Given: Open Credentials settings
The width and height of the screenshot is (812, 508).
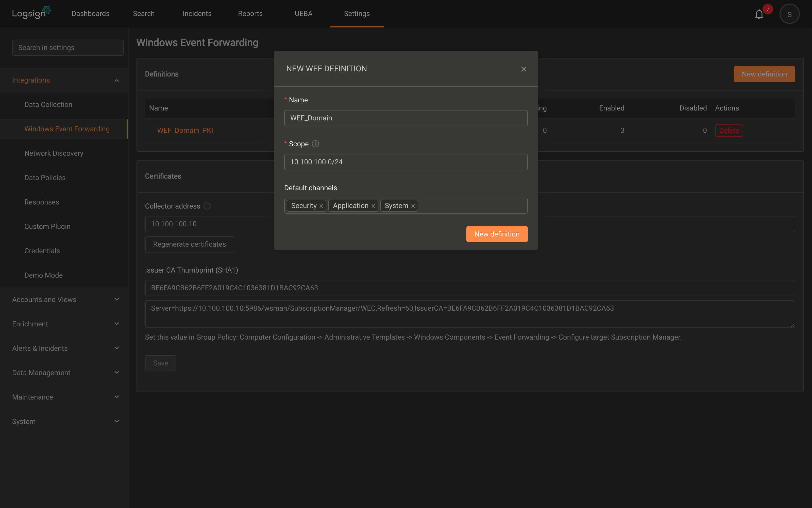Looking at the screenshot, I should pyautogui.click(x=64, y=251).
